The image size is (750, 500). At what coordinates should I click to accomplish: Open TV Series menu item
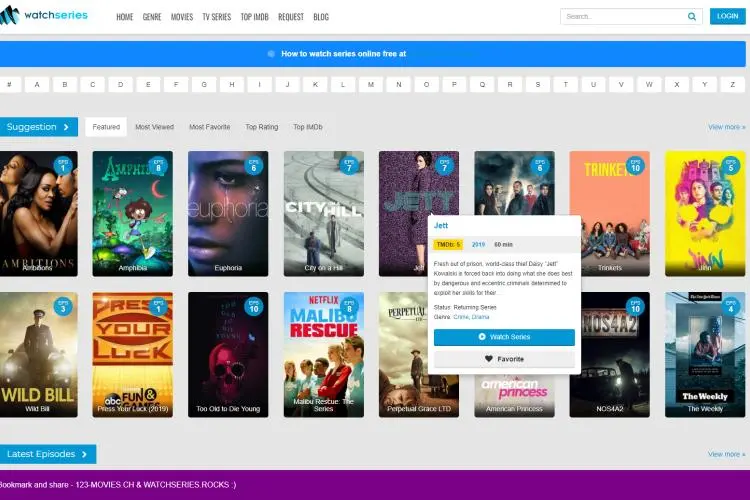pos(217,17)
